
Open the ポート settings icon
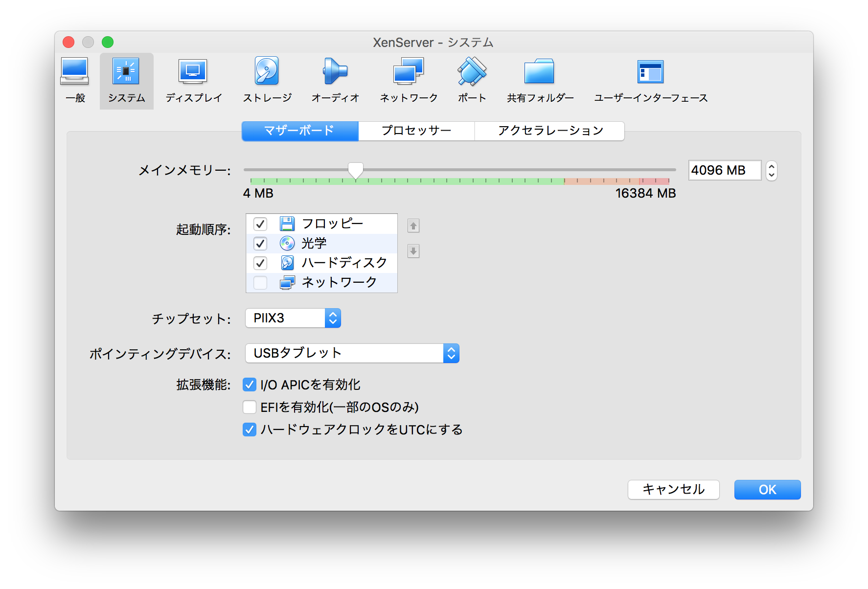pyautogui.click(x=472, y=81)
